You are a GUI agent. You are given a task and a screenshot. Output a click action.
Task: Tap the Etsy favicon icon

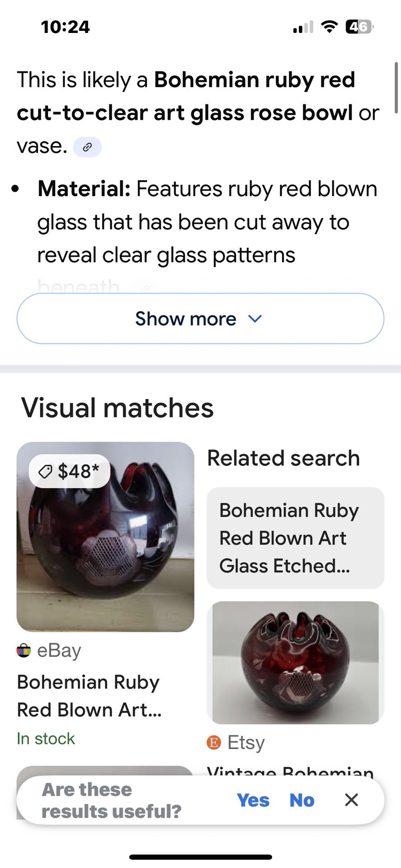tap(214, 742)
